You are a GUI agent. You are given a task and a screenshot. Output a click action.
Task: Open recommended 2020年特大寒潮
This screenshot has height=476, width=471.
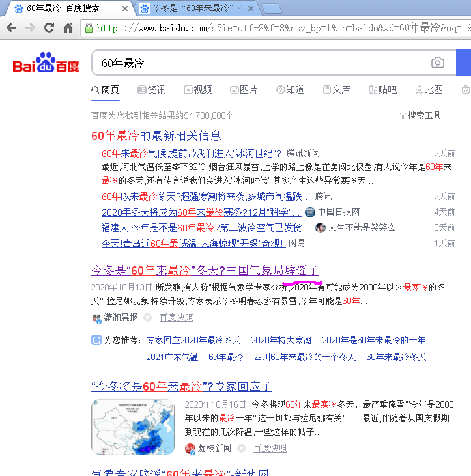click(281, 340)
